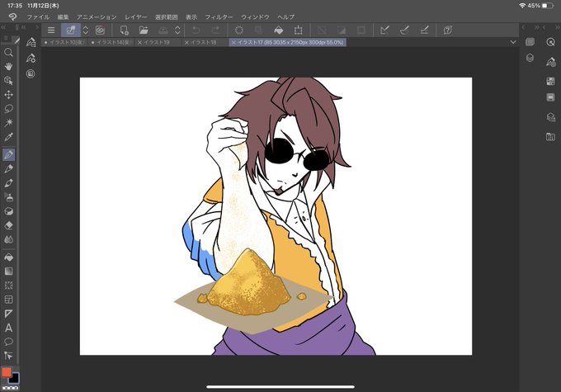The image size is (561, 392).
Task: Toggle Snap to Grid
Action: tap(424, 30)
